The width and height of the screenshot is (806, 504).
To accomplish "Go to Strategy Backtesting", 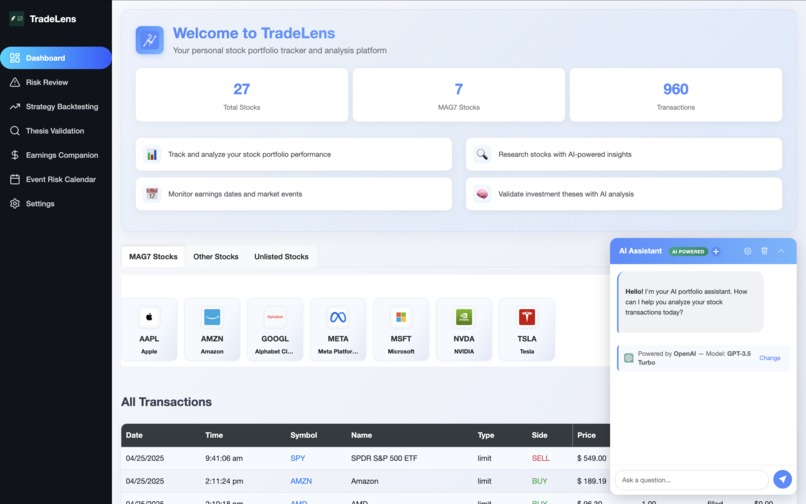I will pos(56,106).
